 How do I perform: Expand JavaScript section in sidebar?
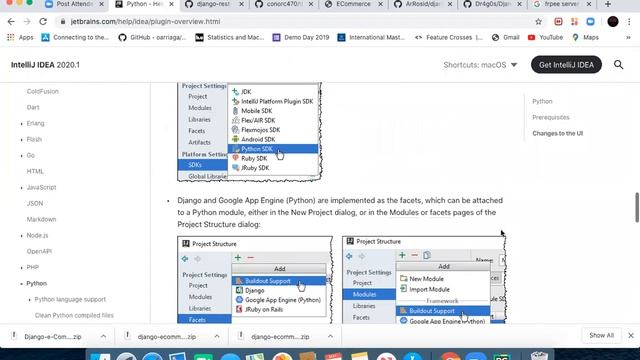point(22,188)
